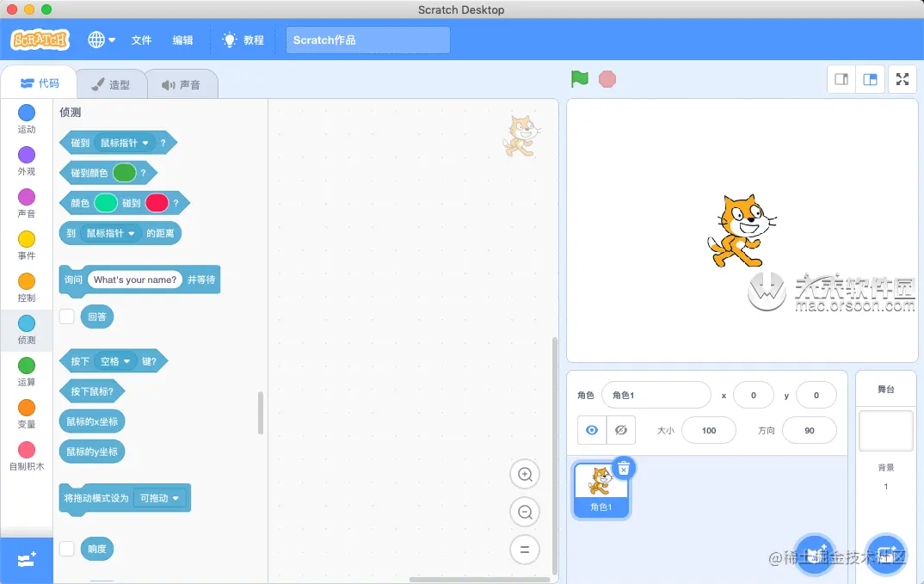Image resolution: width=924 pixels, height=584 pixels.
Task: Click the 回答 reporter block
Action: tap(97, 317)
